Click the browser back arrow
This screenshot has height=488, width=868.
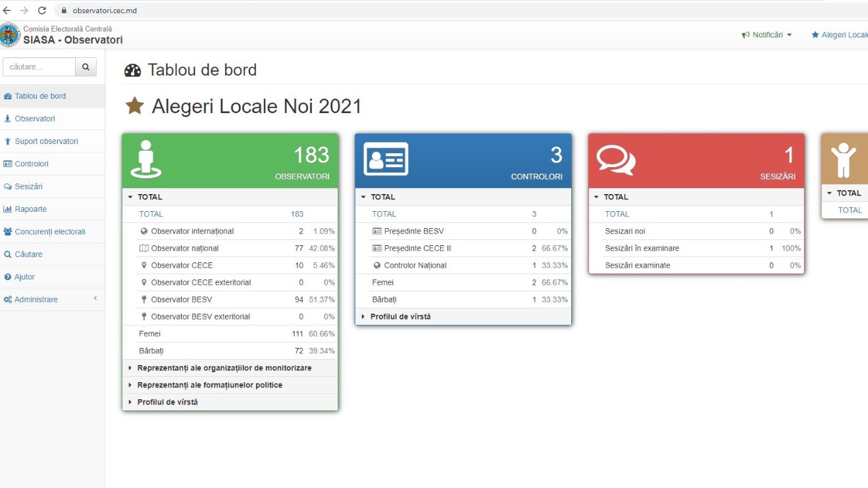[7, 11]
